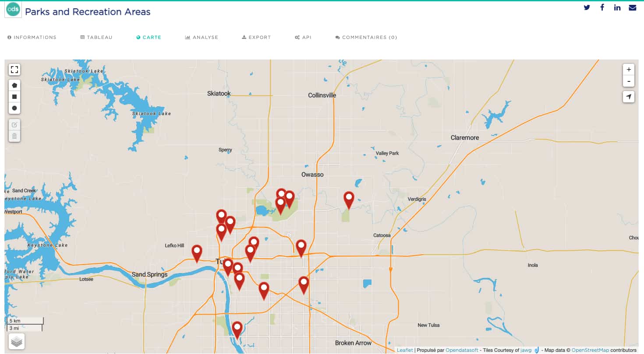Share the dataset by email

[633, 7]
